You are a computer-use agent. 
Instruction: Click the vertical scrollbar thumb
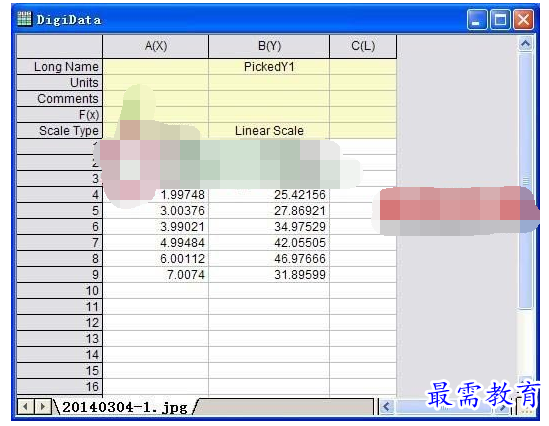tap(525, 181)
